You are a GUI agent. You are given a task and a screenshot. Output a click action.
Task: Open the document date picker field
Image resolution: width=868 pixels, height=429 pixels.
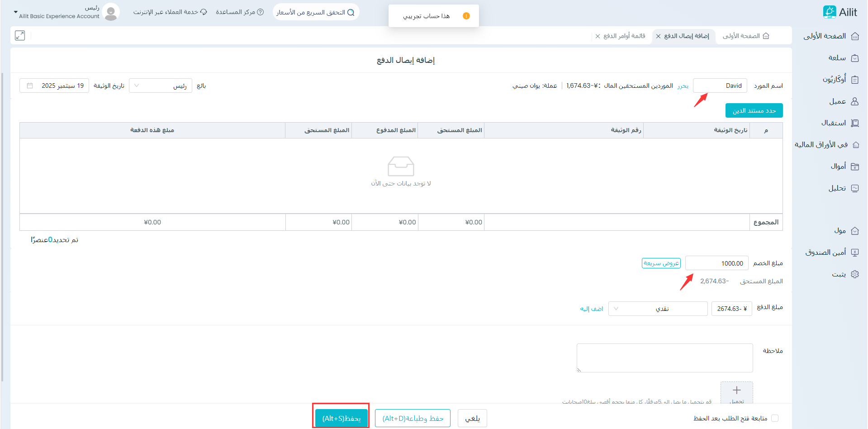(x=54, y=86)
